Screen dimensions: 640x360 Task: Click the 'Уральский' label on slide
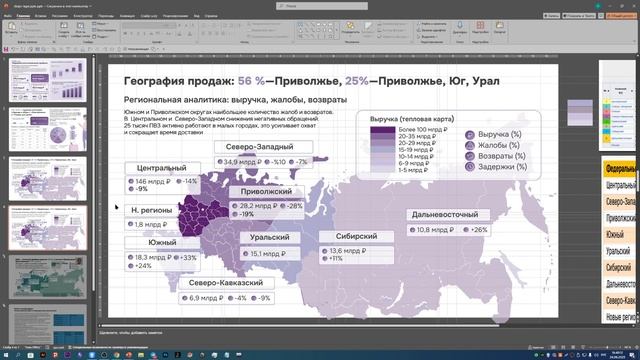click(269, 237)
